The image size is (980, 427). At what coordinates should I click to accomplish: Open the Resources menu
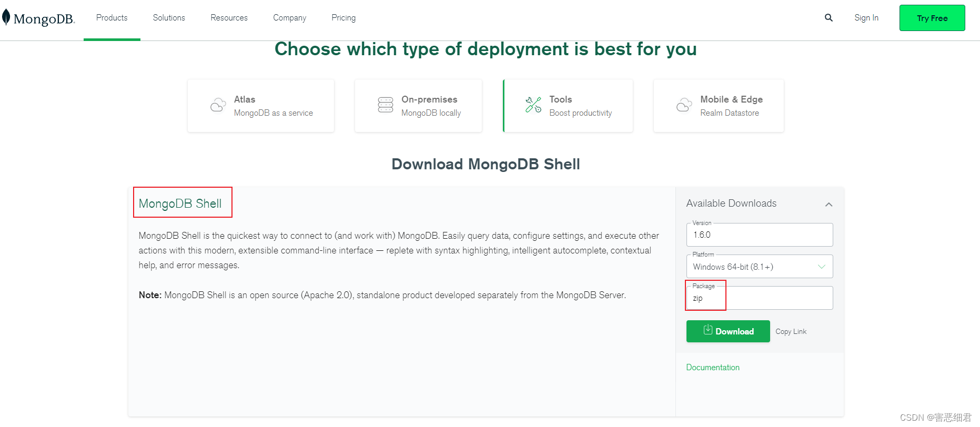229,18
